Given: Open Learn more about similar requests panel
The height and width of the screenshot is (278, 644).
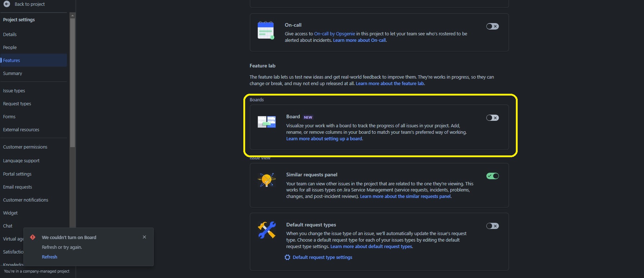Looking at the screenshot, I should pyautogui.click(x=405, y=197).
